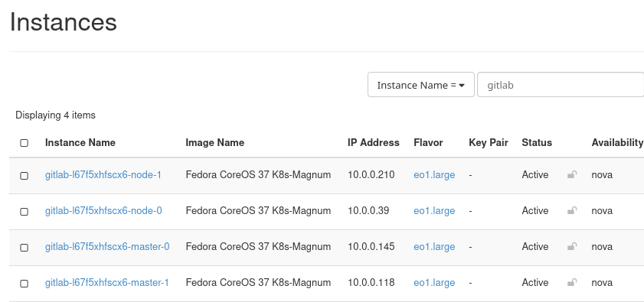Select IP address 10.0.0.118
644x302 pixels.
point(371,283)
